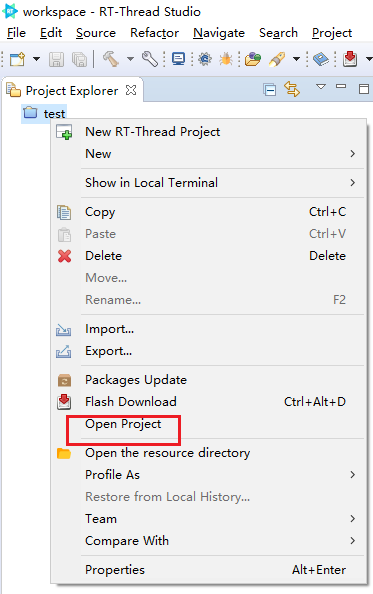Toggle Link with Editor arrows icon
The height and width of the screenshot is (594, 373).
coord(292,89)
